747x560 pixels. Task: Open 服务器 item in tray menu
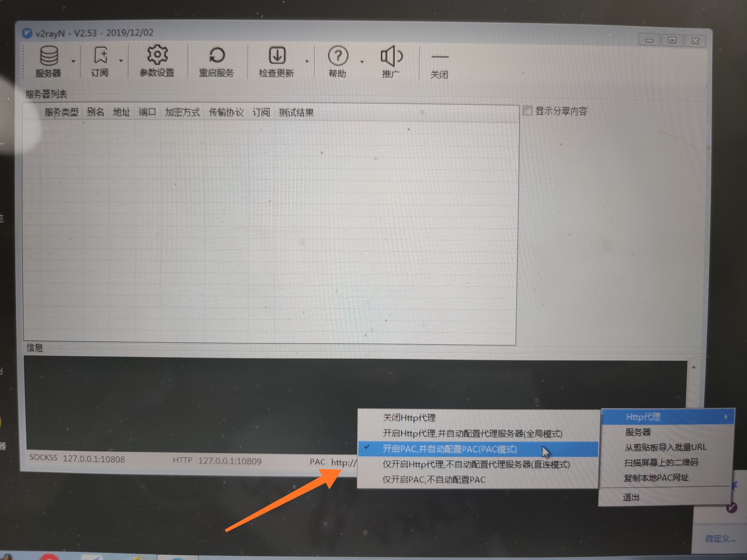(667, 432)
